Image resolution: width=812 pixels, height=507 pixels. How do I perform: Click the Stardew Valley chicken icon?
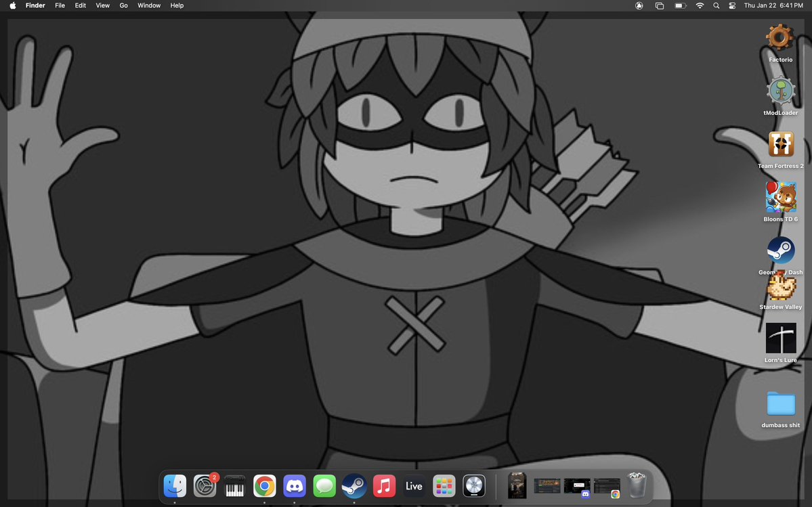(781, 286)
